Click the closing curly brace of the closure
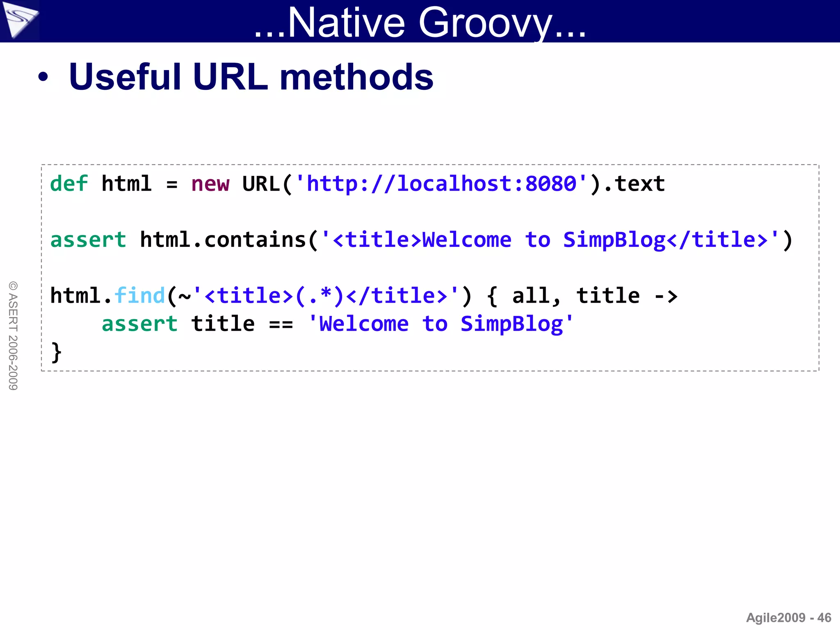 coord(56,352)
